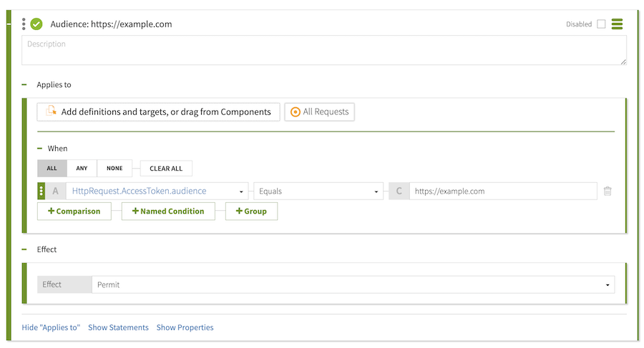Select the All Requests target

[x=319, y=112]
